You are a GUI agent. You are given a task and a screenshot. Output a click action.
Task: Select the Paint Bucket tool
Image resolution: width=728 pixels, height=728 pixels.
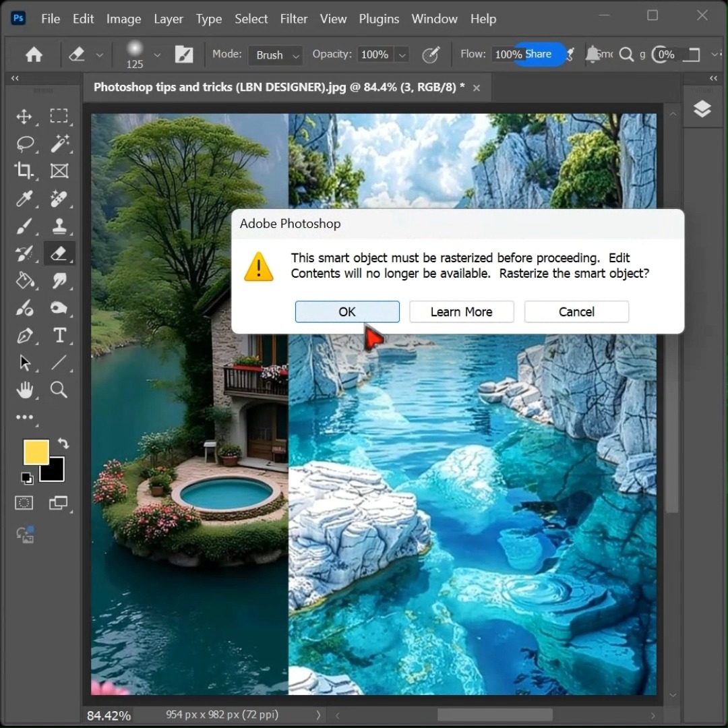click(x=24, y=281)
